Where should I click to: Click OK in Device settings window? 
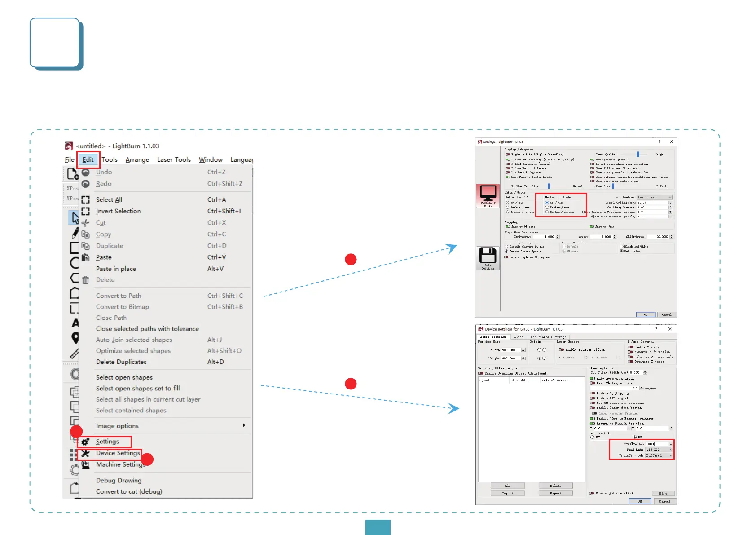pyautogui.click(x=640, y=501)
